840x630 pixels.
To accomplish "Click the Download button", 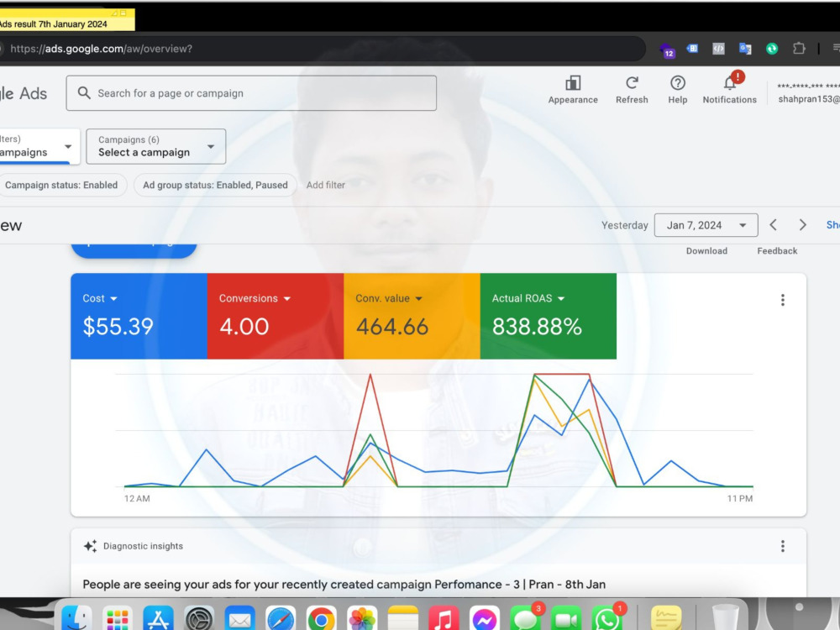I will 706,250.
